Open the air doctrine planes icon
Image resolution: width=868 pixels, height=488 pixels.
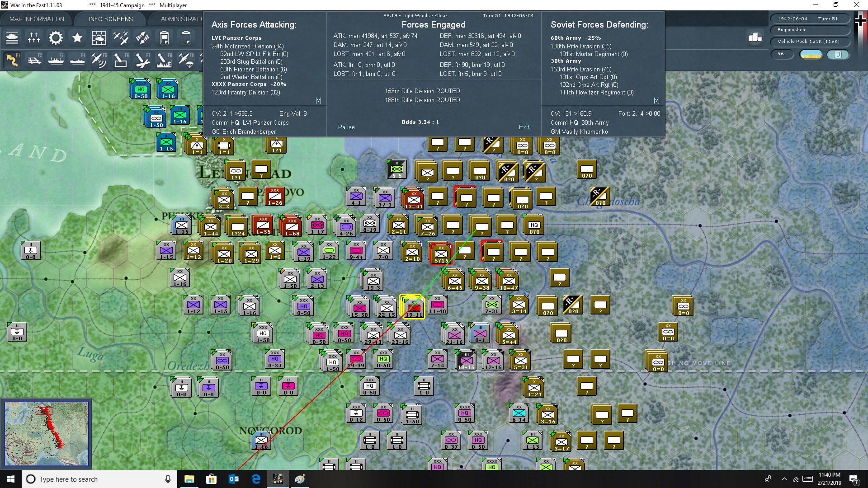(x=121, y=38)
